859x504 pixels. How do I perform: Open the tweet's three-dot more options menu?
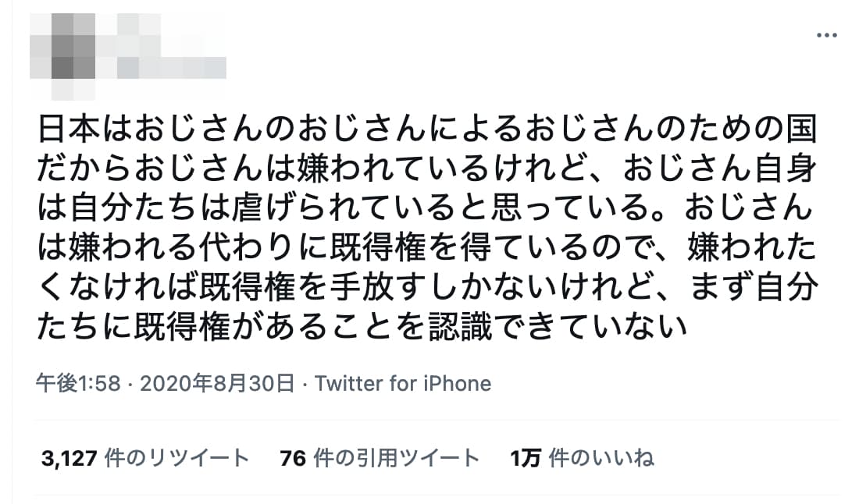click(825, 35)
